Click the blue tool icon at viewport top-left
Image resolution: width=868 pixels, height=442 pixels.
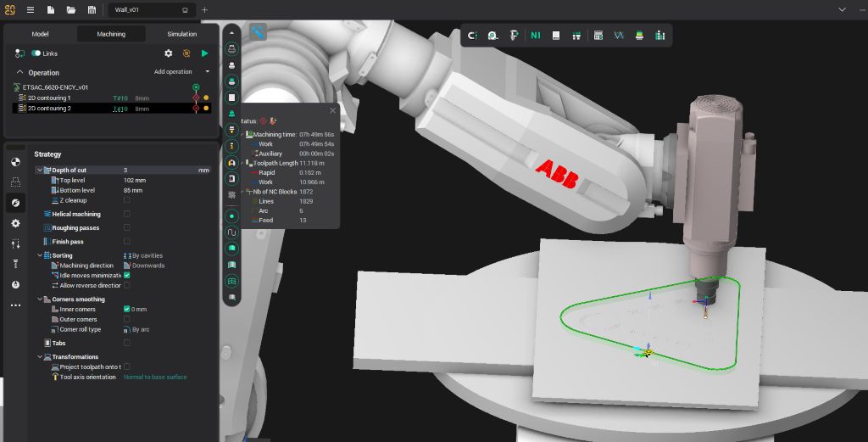point(258,31)
